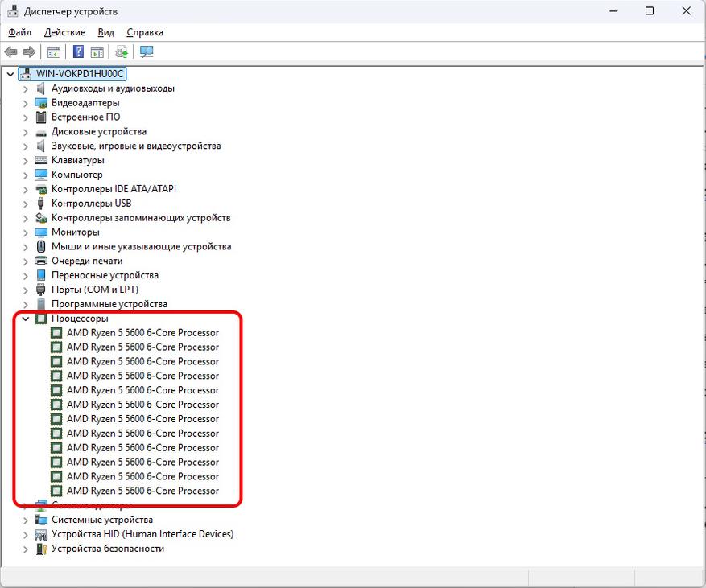This screenshot has width=706, height=588.
Task: Click the Device Manager title bar icon
Action: click(x=12, y=11)
